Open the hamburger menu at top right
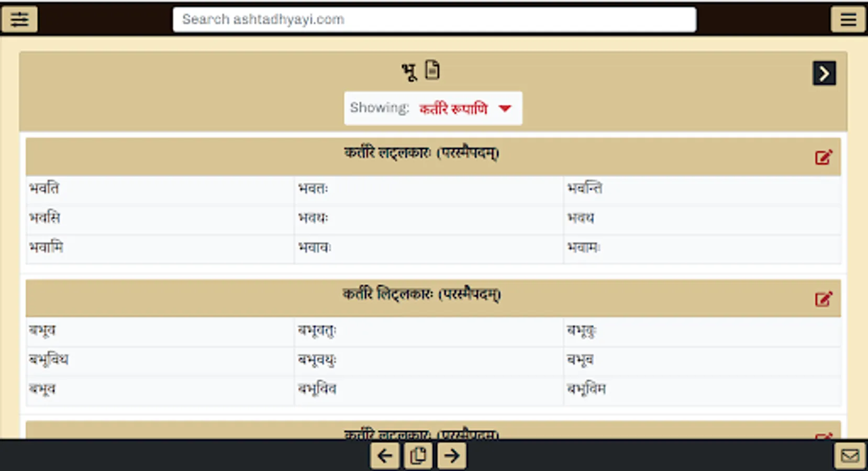Image resolution: width=868 pixels, height=471 pixels. click(848, 19)
